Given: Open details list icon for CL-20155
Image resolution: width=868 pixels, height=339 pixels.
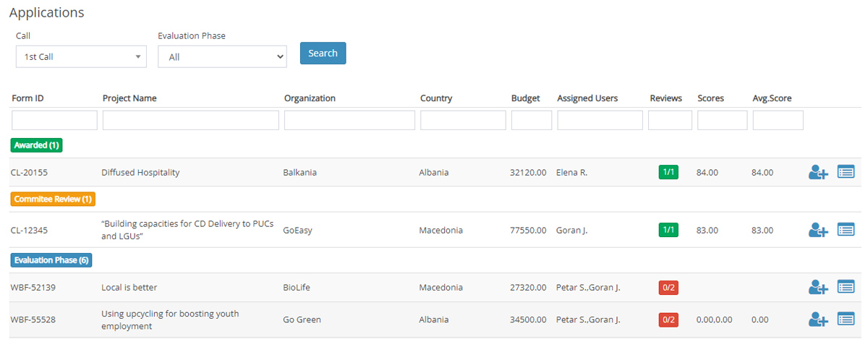Looking at the screenshot, I should tap(846, 172).
